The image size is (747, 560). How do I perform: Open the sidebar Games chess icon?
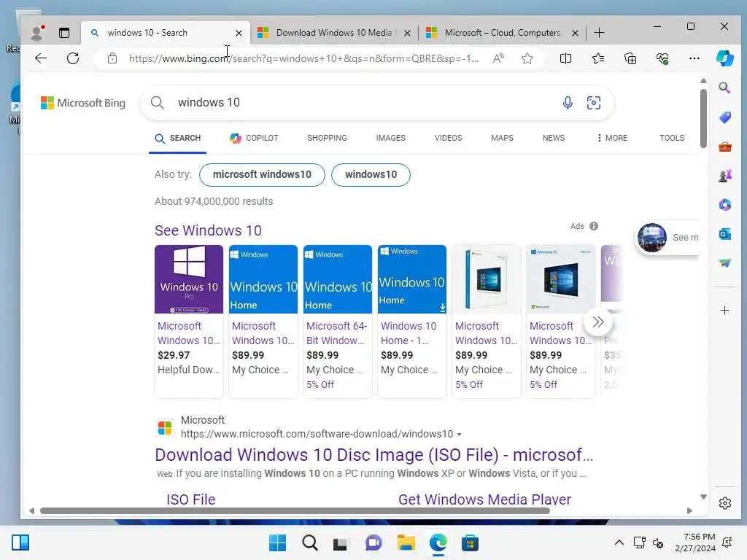724,176
